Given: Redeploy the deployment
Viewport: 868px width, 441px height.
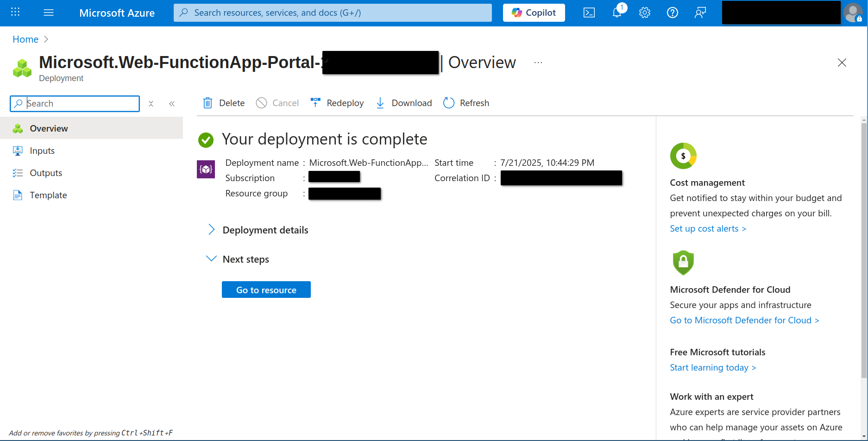Looking at the screenshot, I should [x=337, y=103].
